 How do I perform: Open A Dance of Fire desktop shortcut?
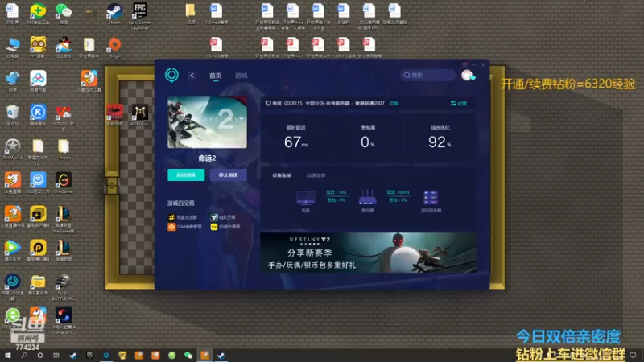tap(64, 321)
